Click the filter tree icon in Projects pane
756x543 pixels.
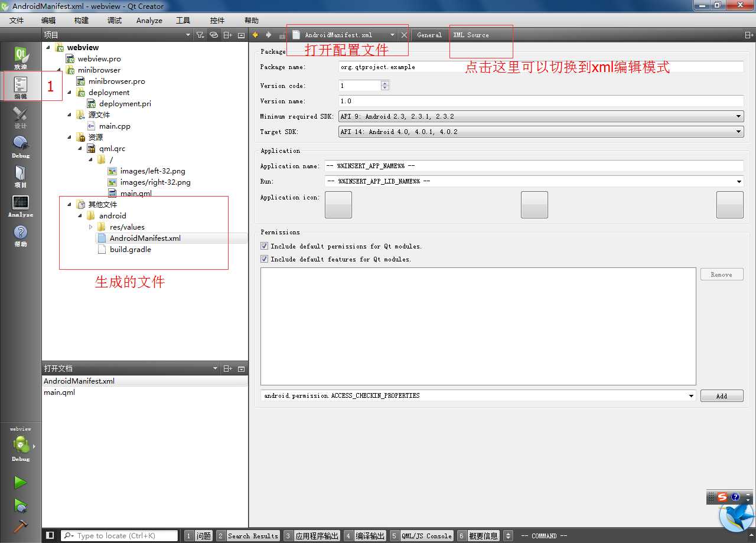tap(200, 35)
